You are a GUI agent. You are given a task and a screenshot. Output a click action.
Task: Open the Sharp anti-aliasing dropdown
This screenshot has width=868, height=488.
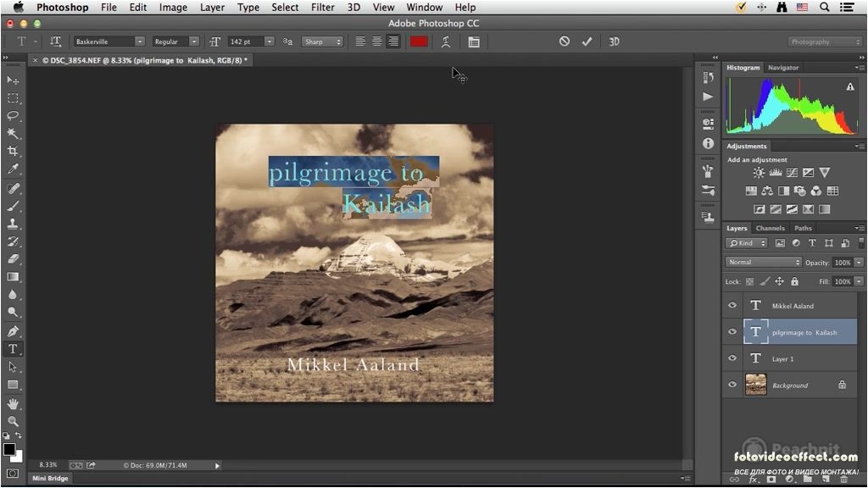[x=322, y=42]
